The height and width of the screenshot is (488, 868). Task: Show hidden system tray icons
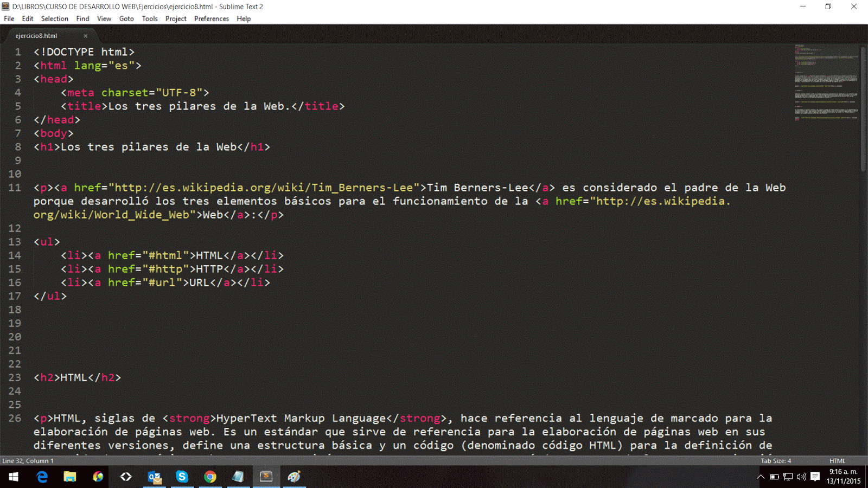(x=761, y=477)
